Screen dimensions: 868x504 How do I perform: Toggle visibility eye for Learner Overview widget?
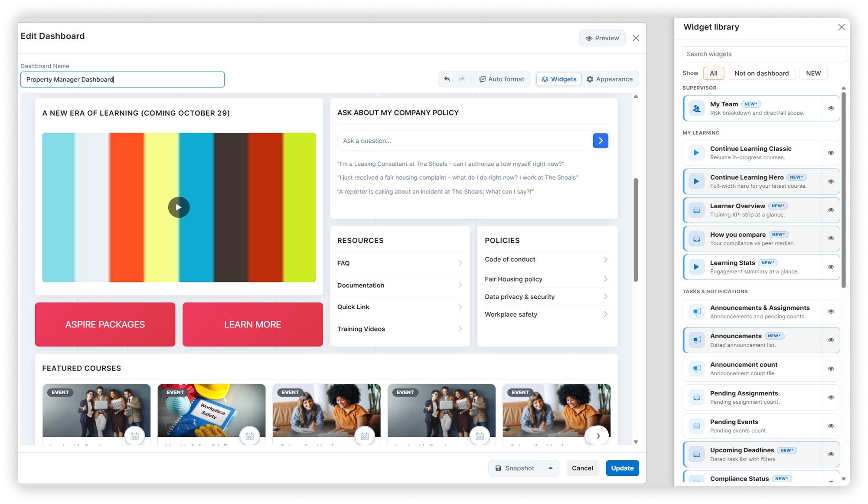tap(831, 210)
